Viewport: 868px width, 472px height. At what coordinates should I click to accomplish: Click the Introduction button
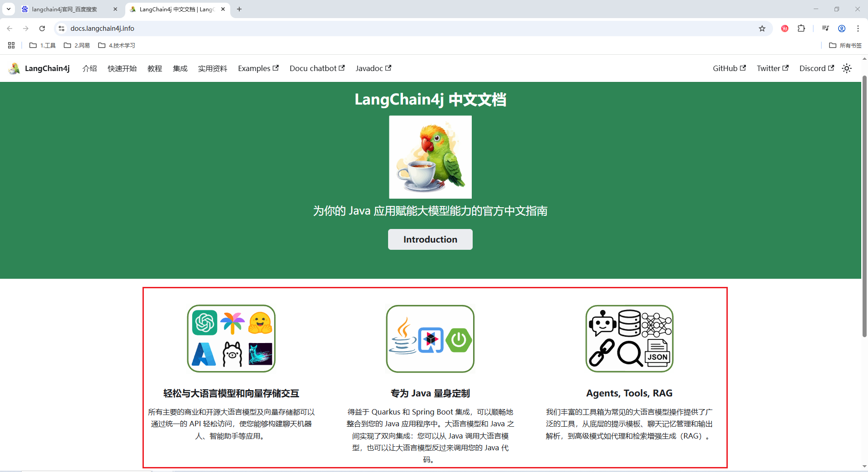pos(430,239)
